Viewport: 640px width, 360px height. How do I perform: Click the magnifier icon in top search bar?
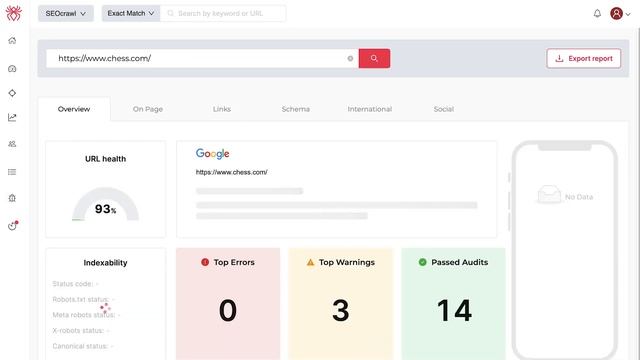(170, 13)
